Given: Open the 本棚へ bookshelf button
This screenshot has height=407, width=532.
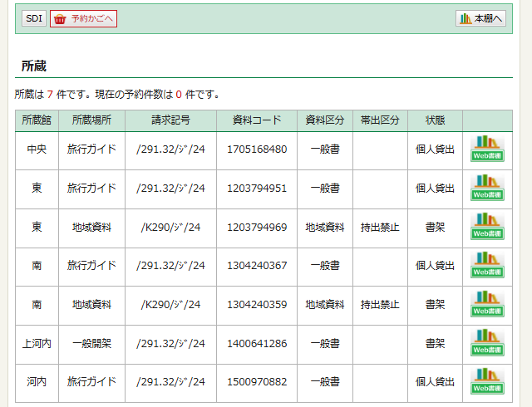Looking at the screenshot, I should [x=480, y=18].
